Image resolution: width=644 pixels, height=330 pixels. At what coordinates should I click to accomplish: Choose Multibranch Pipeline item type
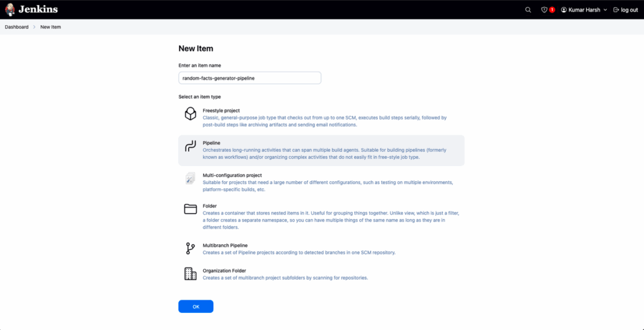225,245
